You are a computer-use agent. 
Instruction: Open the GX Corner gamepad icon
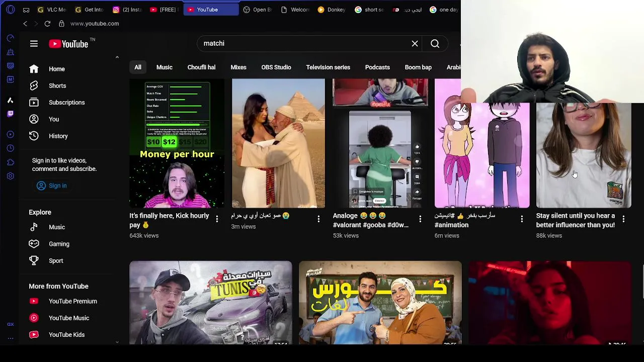coord(26,10)
